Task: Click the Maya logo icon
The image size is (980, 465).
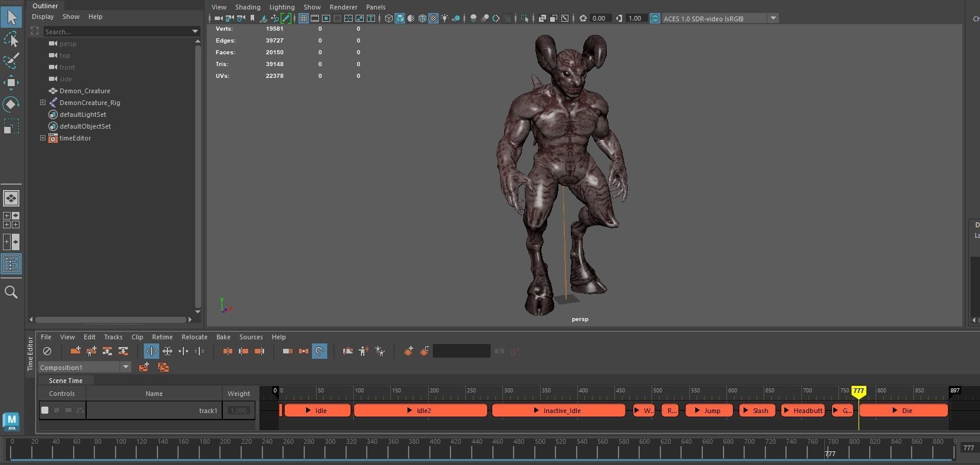Action: click(11, 421)
